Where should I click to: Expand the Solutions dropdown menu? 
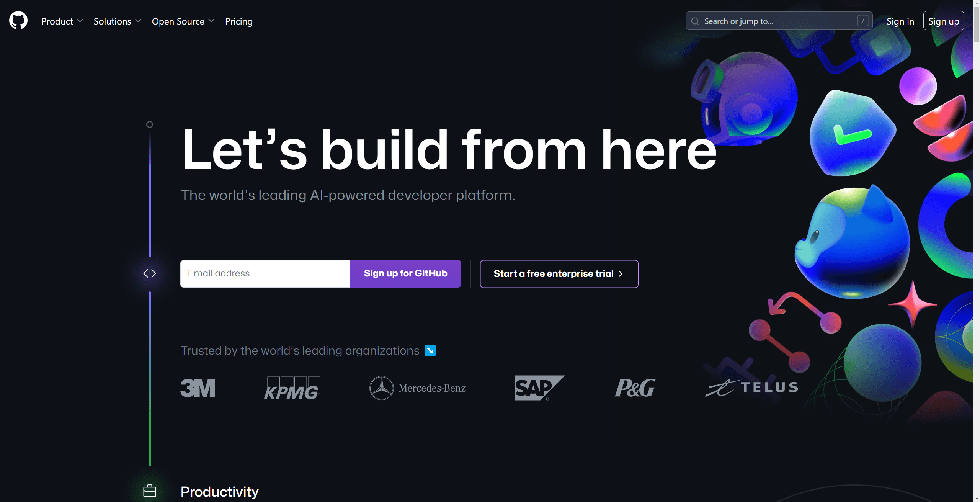[x=117, y=21]
